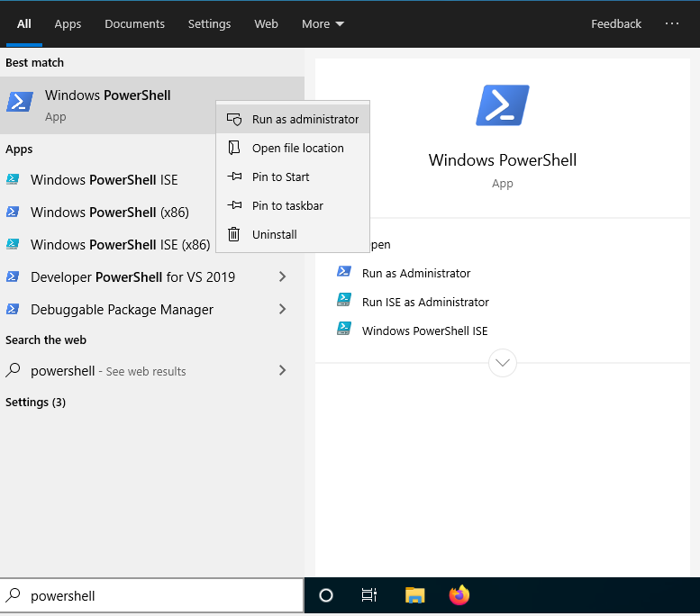Click the Windows PowerShell ISE app icon
The height and width of the screenshot is (616, 700).
(14, 179)
